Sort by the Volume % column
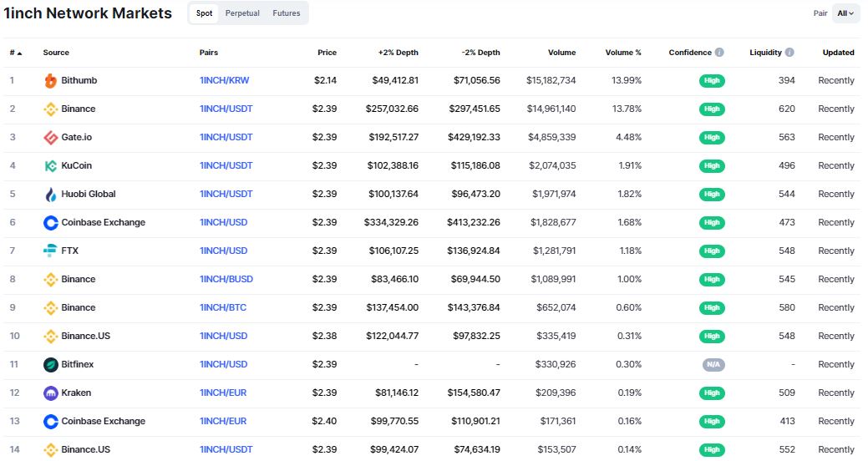This screenshot has height=461, width=868. point(623,53)
